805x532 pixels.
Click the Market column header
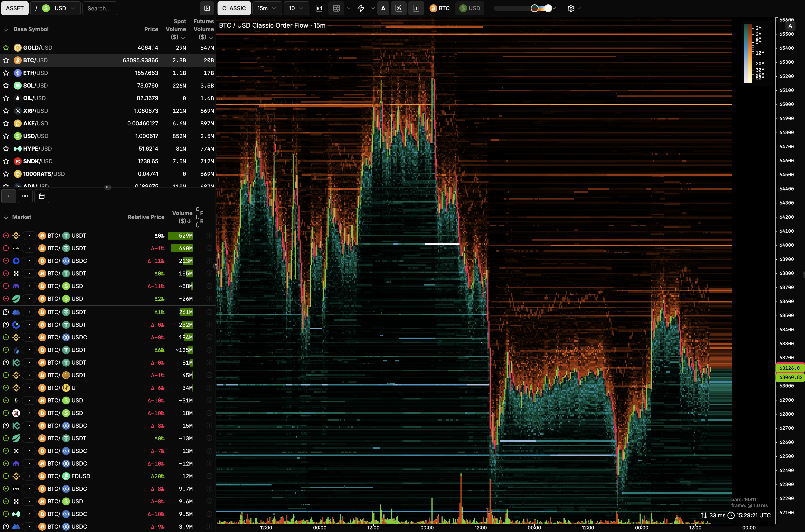22,217
